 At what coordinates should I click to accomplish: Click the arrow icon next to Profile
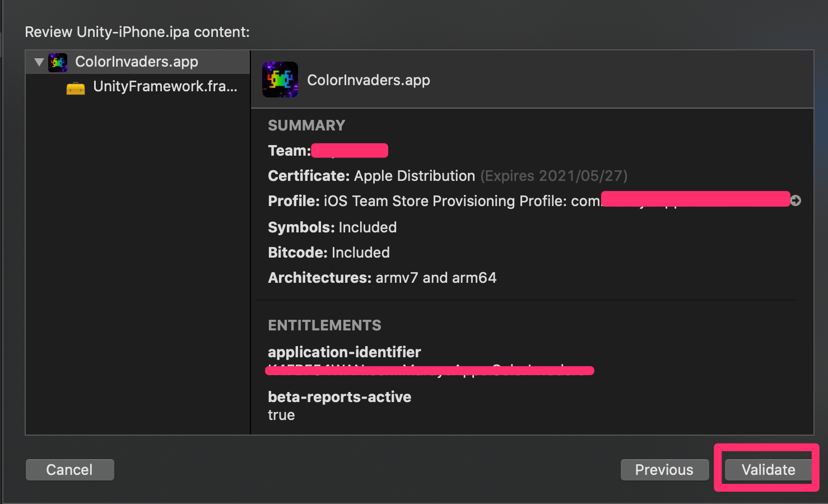click(x=796, y=200)
